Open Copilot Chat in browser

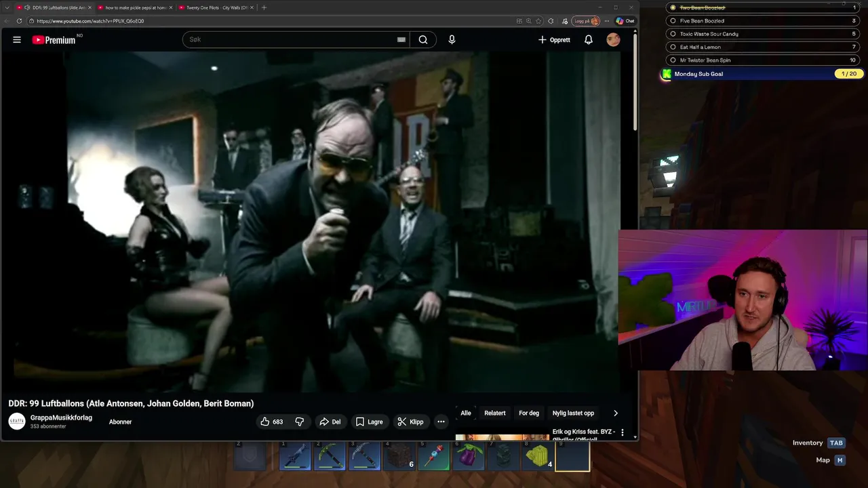(x=625, y=21)
